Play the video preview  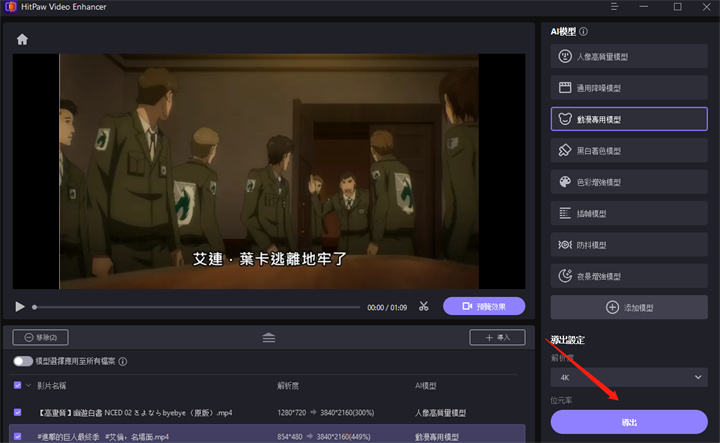(x=20, y=307)
